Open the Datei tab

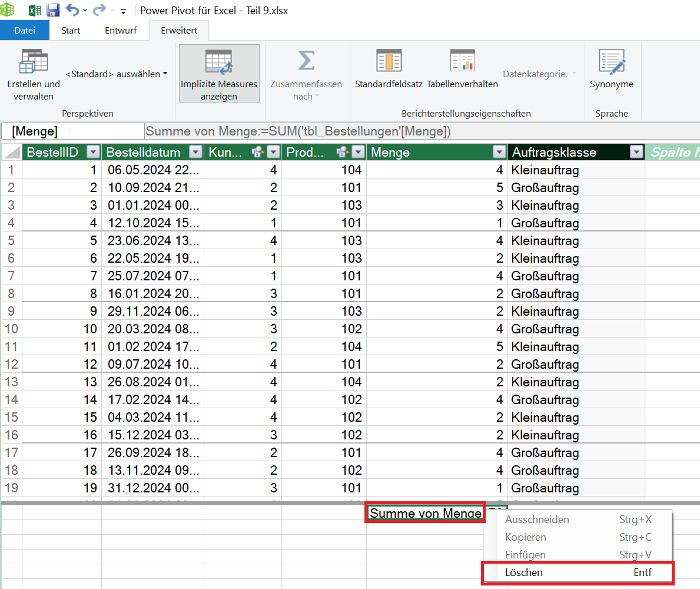[25, 31]
